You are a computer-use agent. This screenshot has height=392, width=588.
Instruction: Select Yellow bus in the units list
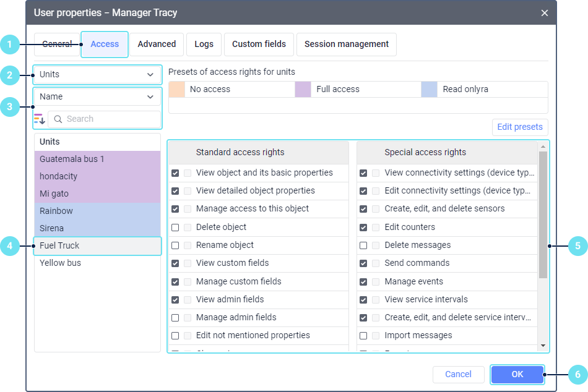click(60, 263)
